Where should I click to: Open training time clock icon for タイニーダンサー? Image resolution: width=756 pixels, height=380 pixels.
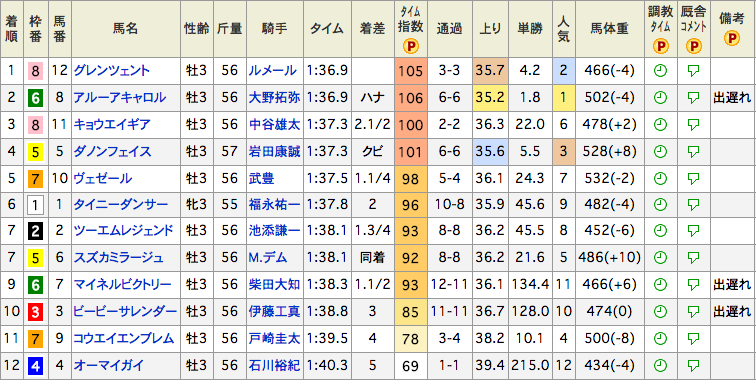tap(660, 205)
